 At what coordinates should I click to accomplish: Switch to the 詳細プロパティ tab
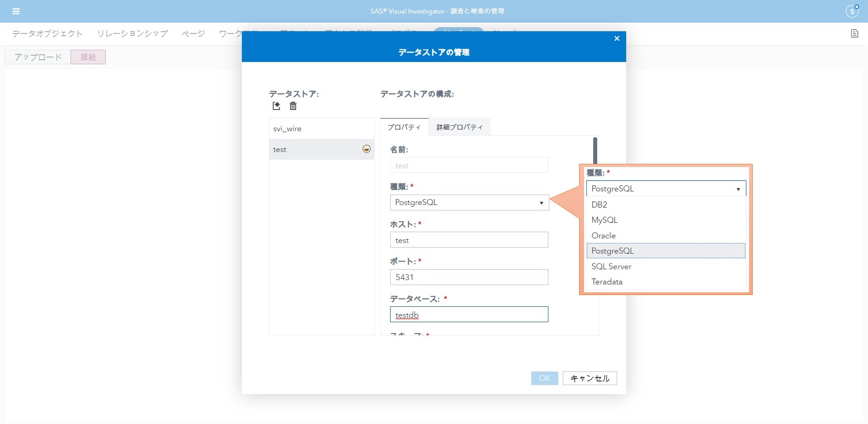tap(460, 127)
